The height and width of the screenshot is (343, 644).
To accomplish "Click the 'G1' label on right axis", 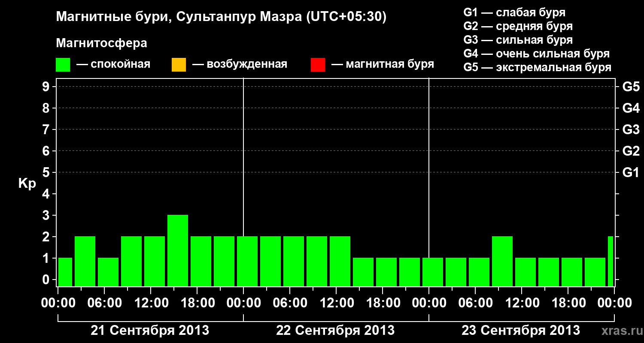I will [631, 172].
